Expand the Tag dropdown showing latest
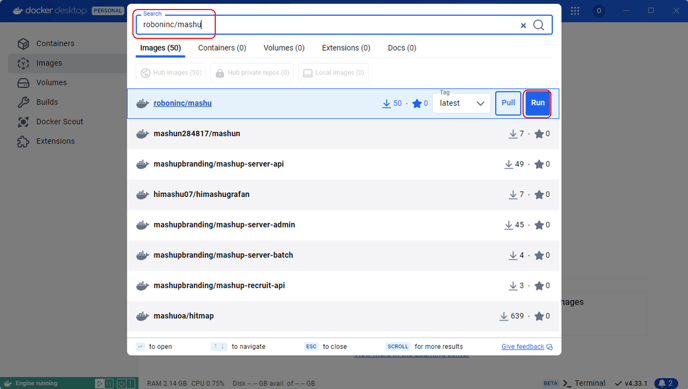Image resolution: width=688 pixels, height=389 pixels. (x=462, y=103)
